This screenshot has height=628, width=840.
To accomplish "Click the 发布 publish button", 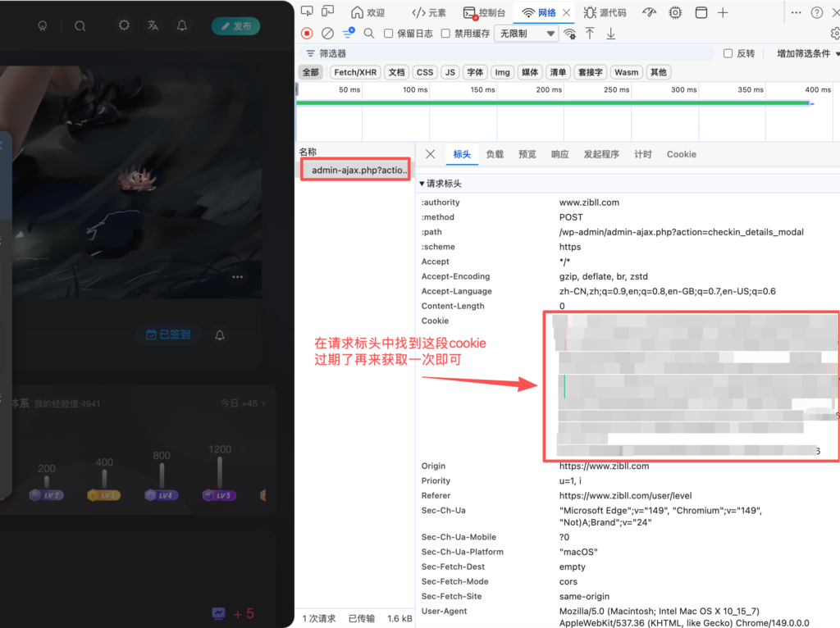I will 235,25.
